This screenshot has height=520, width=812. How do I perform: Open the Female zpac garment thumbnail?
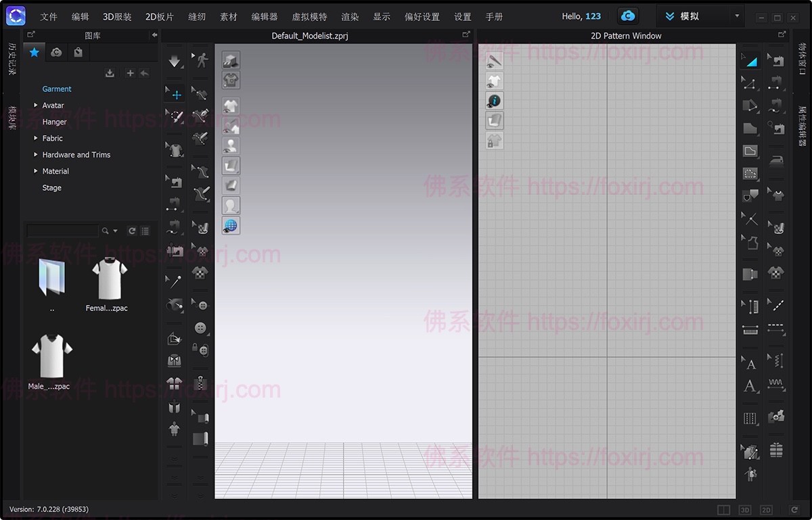108,279
